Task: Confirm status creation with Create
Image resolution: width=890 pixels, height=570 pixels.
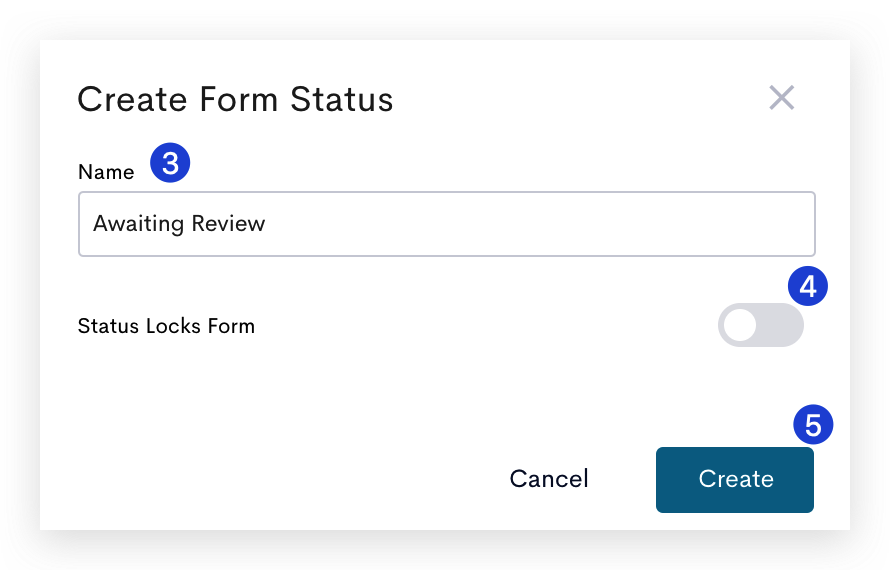Action: click(x=734, y=480)
